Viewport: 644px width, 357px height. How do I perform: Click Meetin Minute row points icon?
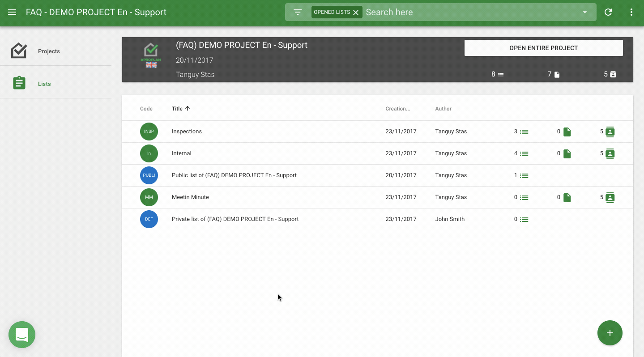[x=524, y=198]
